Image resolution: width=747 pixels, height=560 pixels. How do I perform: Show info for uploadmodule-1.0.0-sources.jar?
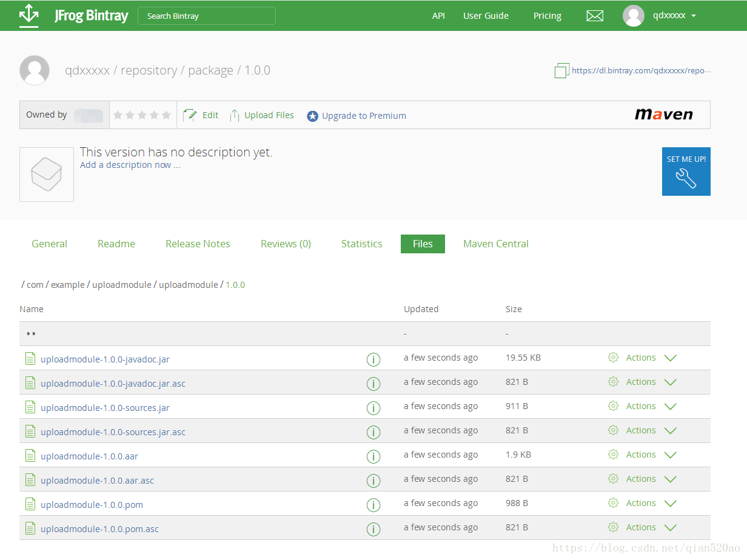point(373,408)
